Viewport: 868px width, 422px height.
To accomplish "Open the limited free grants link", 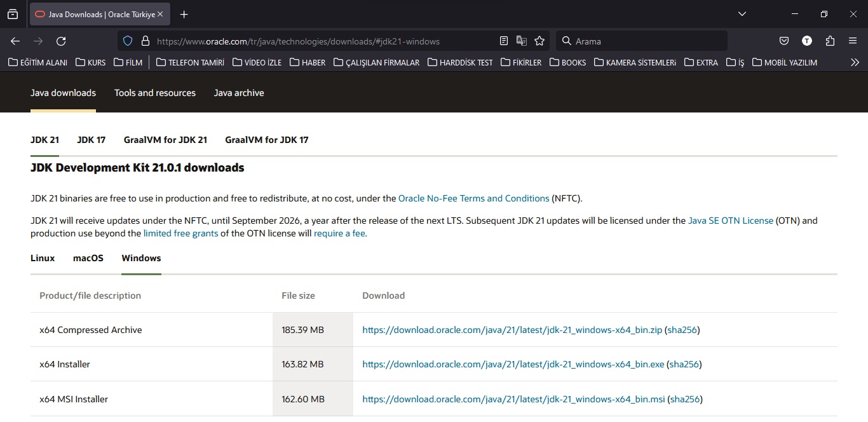I will [x=181, y=233].
